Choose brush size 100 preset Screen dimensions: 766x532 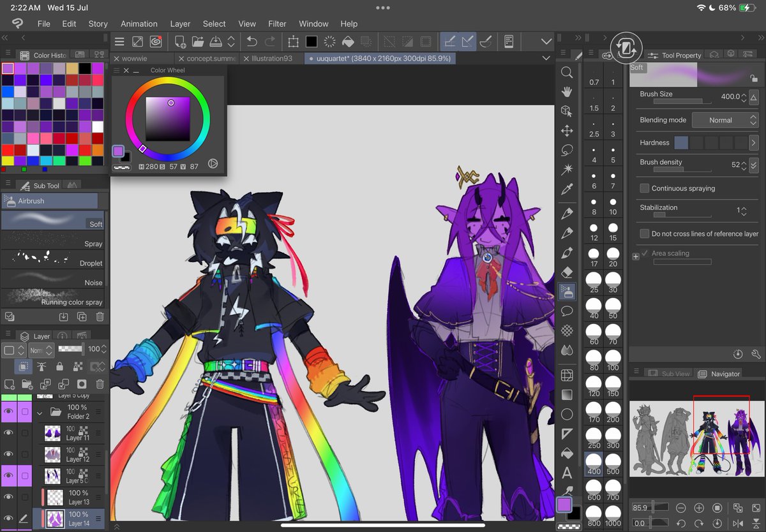613,360
